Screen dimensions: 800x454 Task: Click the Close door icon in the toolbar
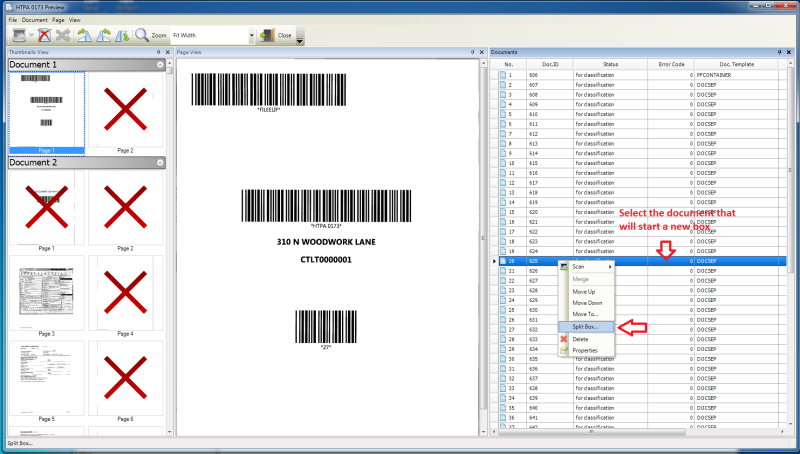266,35
